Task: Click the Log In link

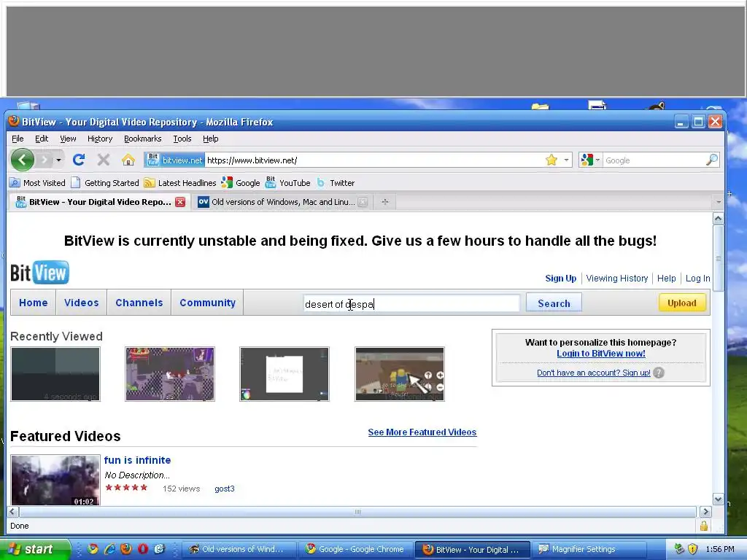Action: pyautogui.click(x=698, y=278)
